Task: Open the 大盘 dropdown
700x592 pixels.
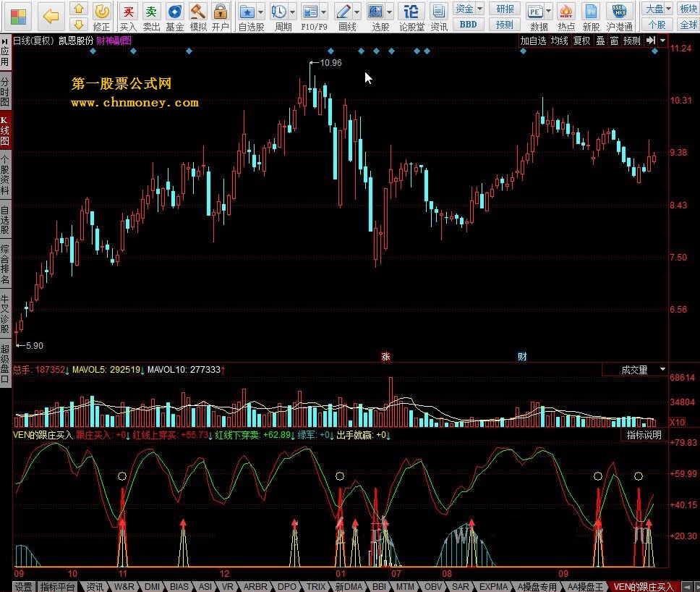Action: point(657,9)
